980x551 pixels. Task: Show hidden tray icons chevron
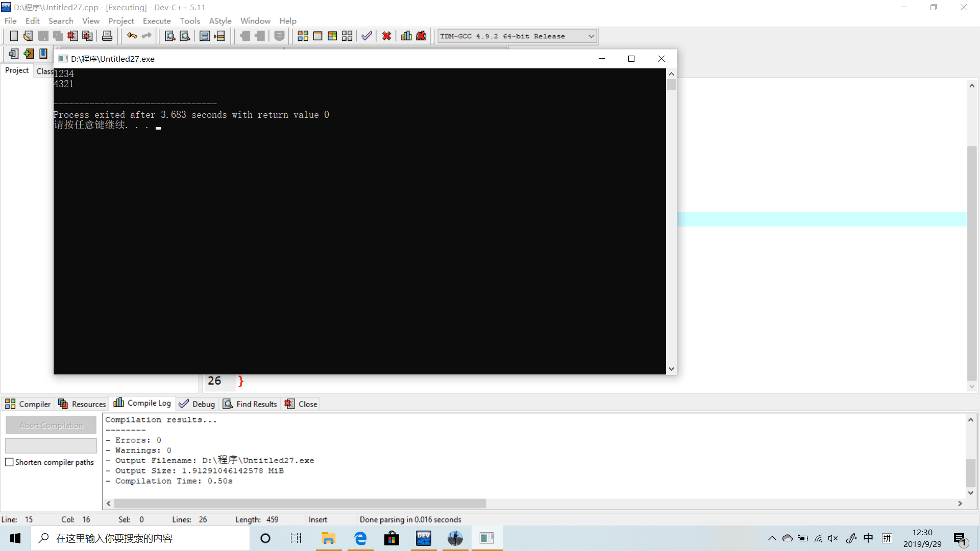[x=772, y=538]
